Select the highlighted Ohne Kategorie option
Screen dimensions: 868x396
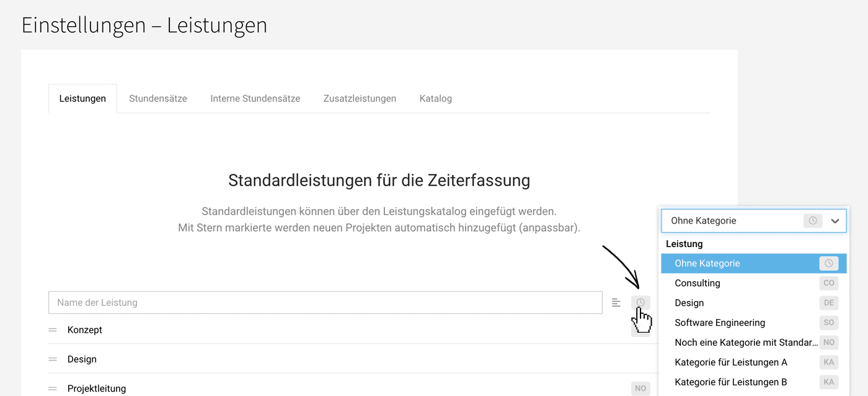pyautogui.click(x=732, y=263)
